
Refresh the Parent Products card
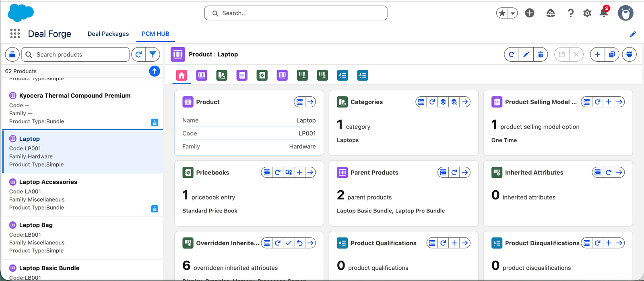[x=454, y=173]
